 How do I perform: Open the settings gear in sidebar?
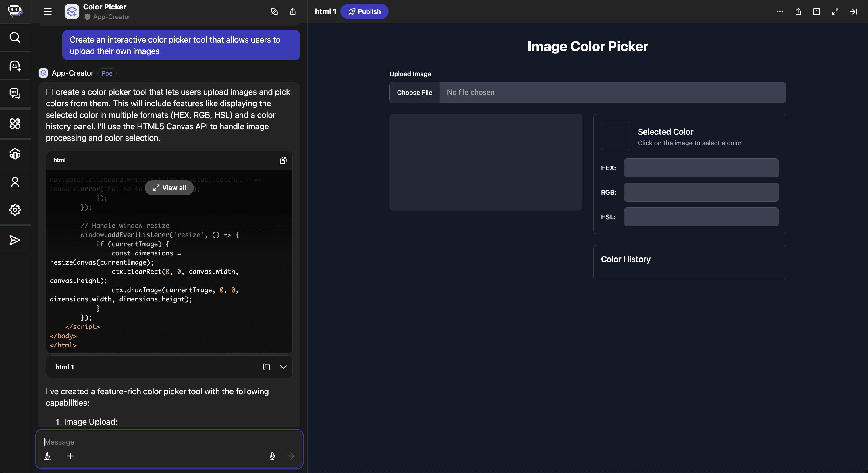click(15, 210)
